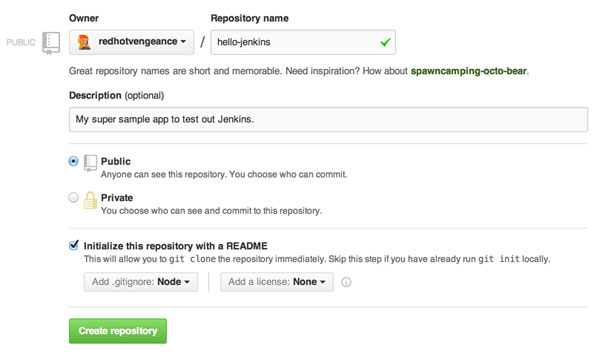The image size is (600, 360).
Task: Focus the Repository name input field
Action: coord(303,42)
